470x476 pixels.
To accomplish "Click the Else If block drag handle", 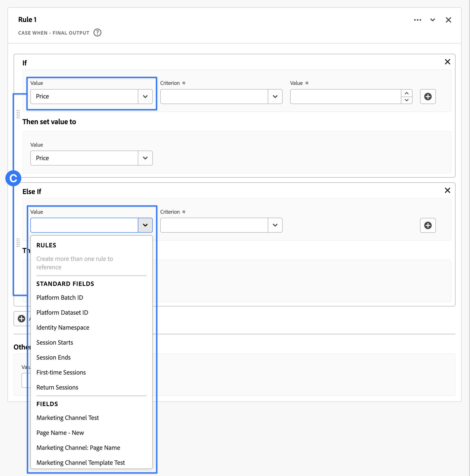I will point(18,243).
